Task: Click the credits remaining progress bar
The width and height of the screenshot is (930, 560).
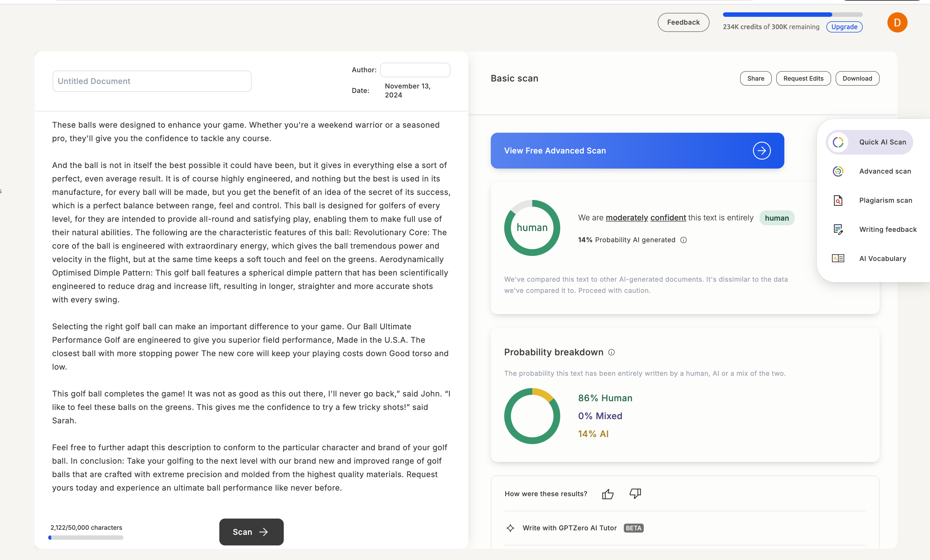Action: point(792,15)
